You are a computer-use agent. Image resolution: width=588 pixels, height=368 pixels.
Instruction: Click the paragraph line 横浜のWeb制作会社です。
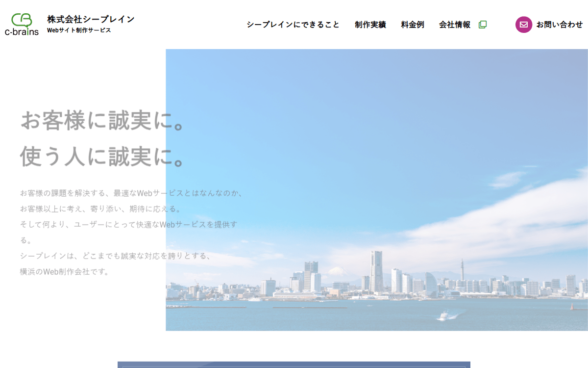[65, 271]
